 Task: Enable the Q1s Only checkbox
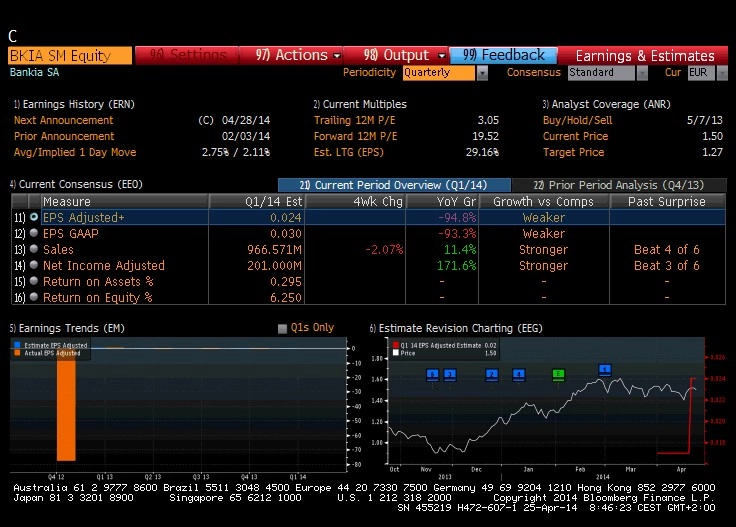click(282, 328)
